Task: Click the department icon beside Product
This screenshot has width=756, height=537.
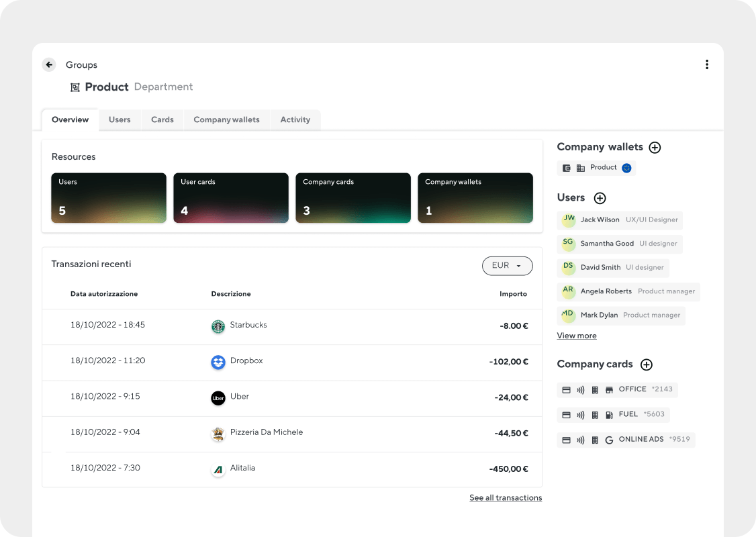Action: 75,87
